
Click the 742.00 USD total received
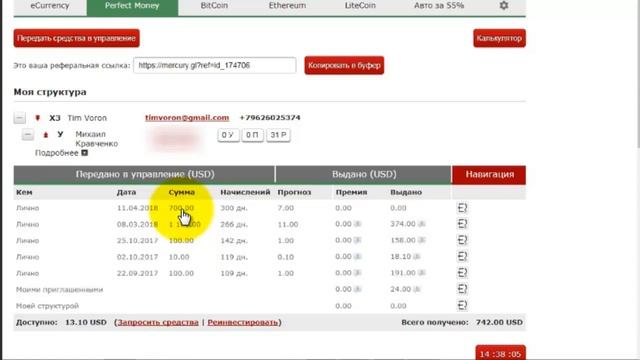coord(499,322)
